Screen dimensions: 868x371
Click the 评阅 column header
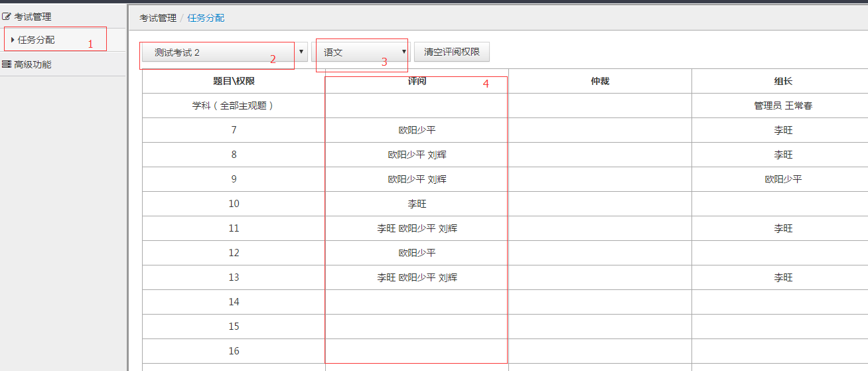click(417, 81)
